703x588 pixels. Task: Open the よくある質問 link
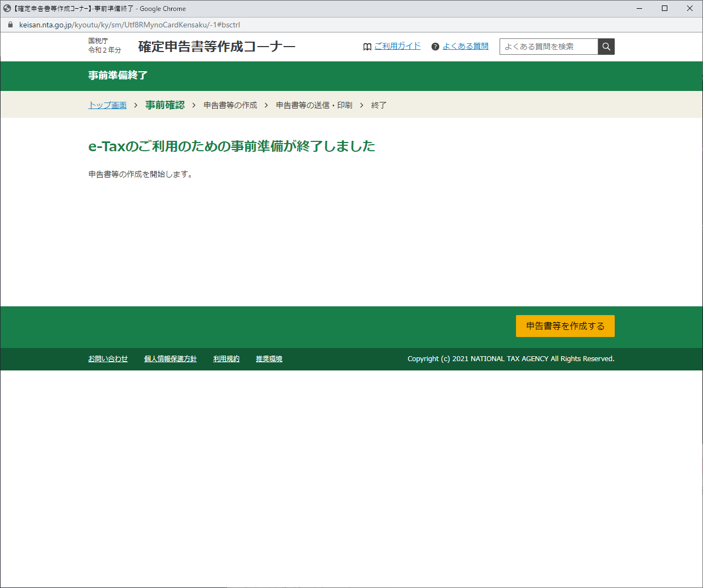point(466,46)
